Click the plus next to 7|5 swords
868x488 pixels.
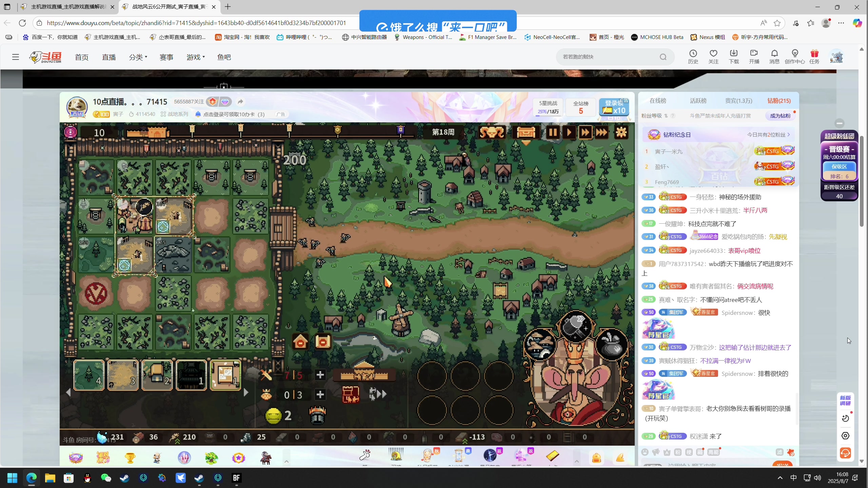coord(320,375)
